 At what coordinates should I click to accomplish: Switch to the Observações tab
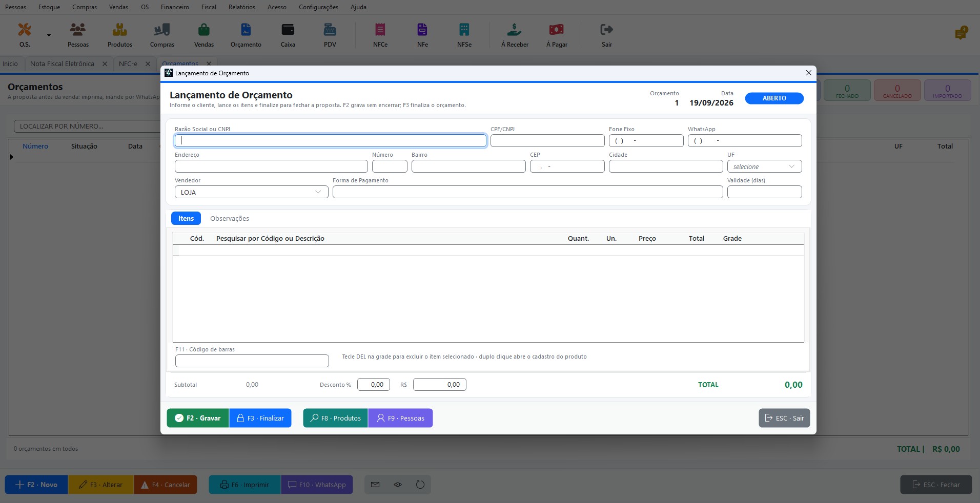[230, 218]
